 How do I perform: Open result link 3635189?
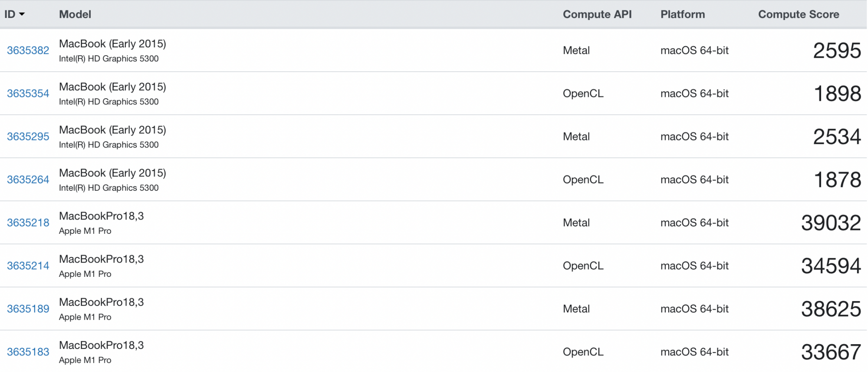28,309
